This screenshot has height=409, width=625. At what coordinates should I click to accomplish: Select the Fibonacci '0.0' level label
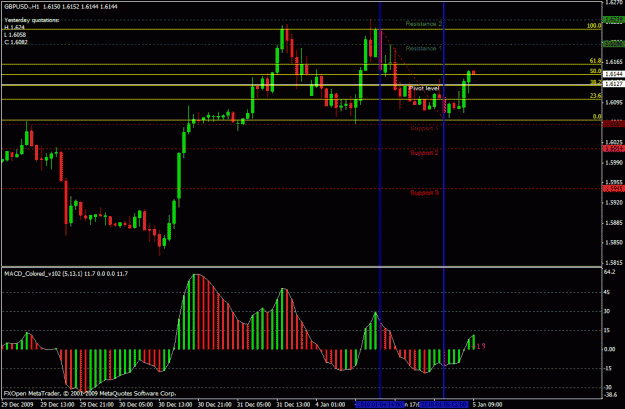[x=597, y=117]
